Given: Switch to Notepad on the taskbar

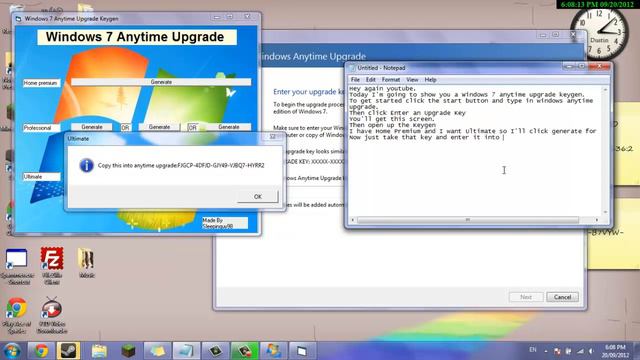Looking at the screenshot, I should [x=186, y=351].
